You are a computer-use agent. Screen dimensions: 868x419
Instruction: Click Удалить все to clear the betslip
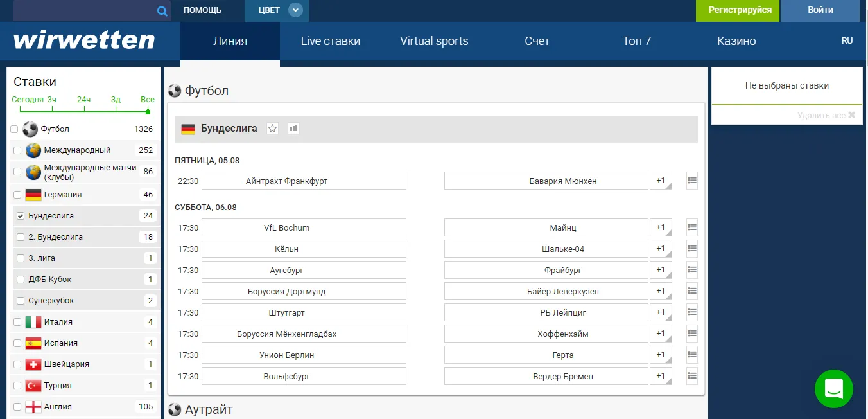coord(821,115)
